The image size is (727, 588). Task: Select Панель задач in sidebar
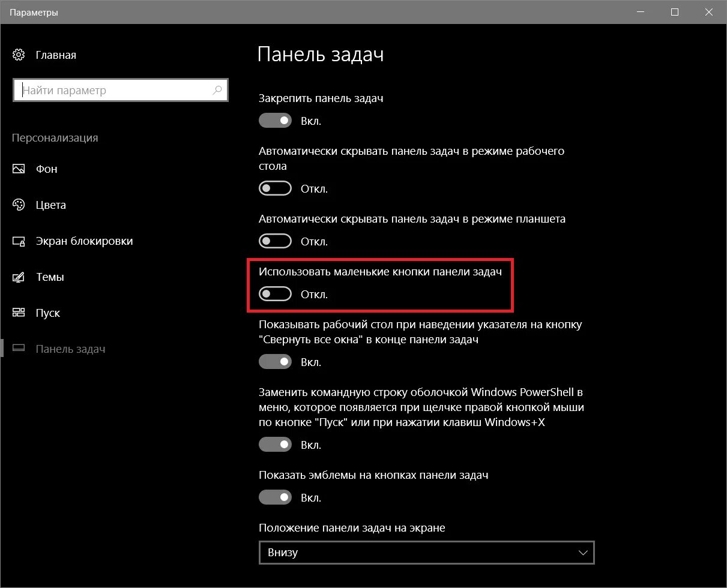pyautogui.click(x=71, y=349)
